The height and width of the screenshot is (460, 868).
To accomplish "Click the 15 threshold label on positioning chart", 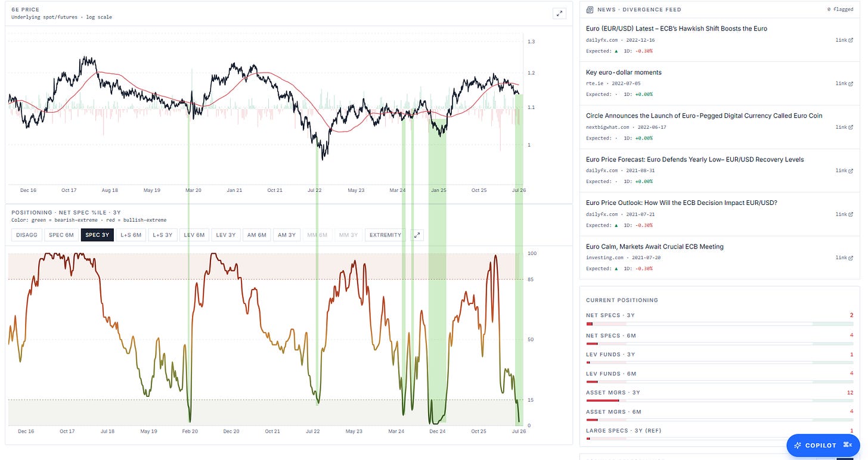I will 531,400.
